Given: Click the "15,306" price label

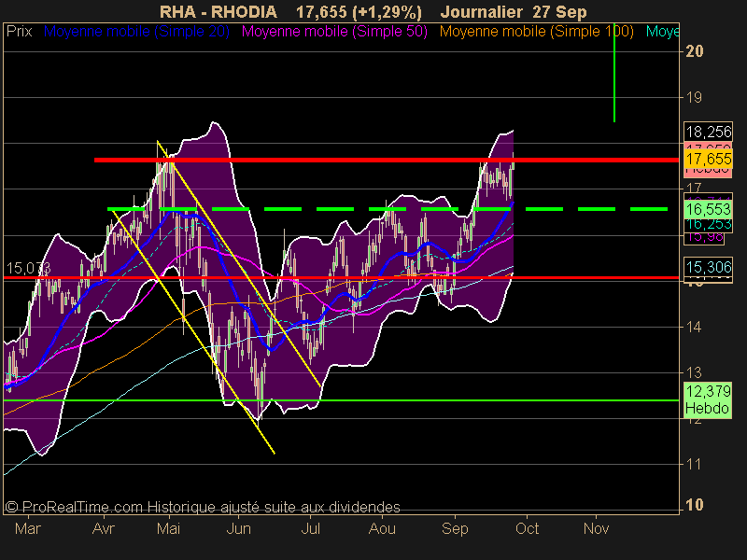Looking at the screenshot, I should click(x=709, y=267).
